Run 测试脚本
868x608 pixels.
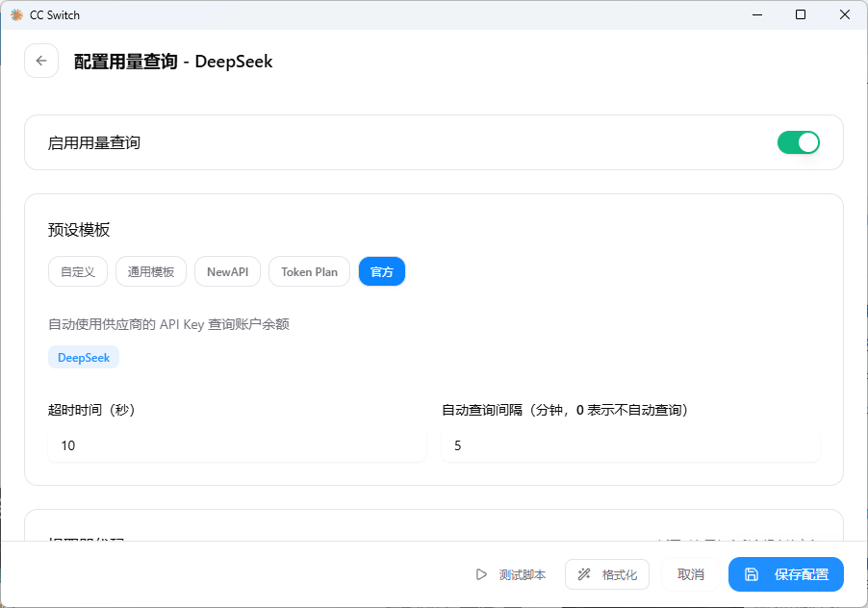point(510,574)
